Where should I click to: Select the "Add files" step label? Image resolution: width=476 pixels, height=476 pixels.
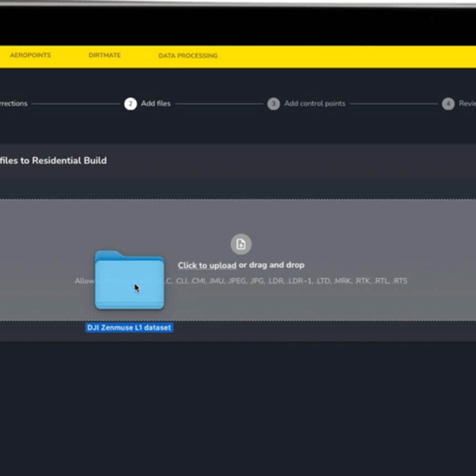(156, 104)
